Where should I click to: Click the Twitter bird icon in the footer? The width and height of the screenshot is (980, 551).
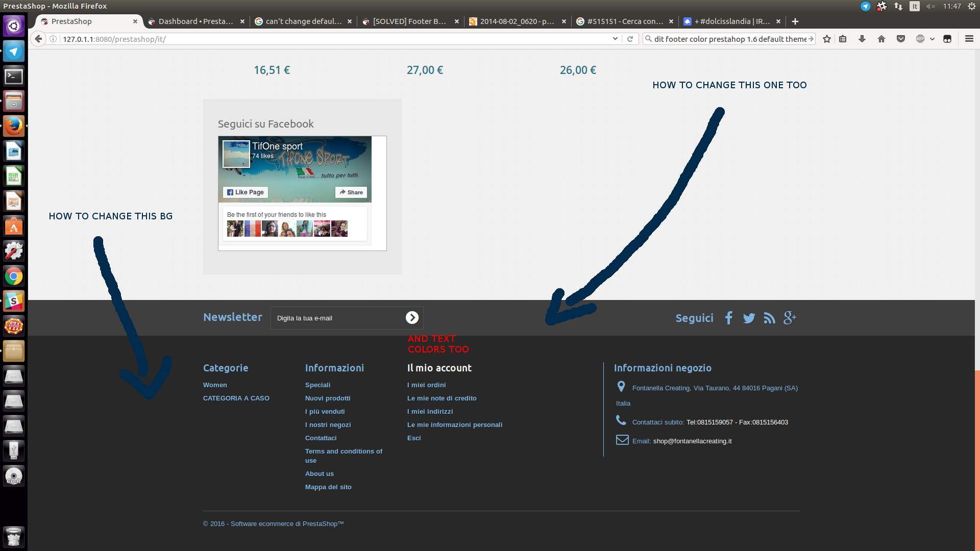point(749,318)
